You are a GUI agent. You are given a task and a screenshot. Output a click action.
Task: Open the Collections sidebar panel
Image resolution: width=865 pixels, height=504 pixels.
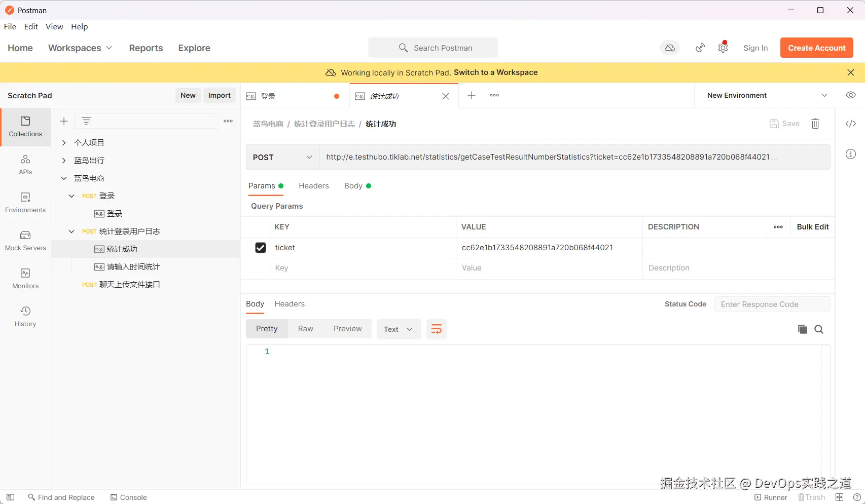point(25,127)
